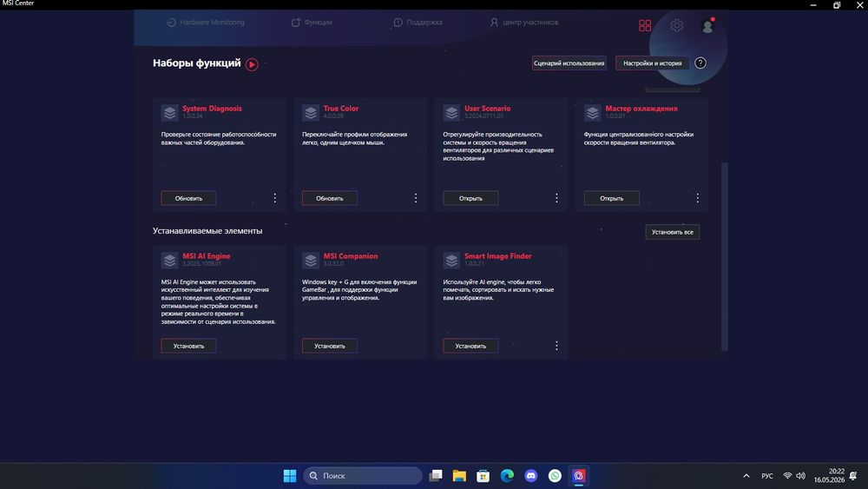This screenshot has height=489, width=868.
Task: Play the Наборы функций video icon
Action: [x=252, y=64]
